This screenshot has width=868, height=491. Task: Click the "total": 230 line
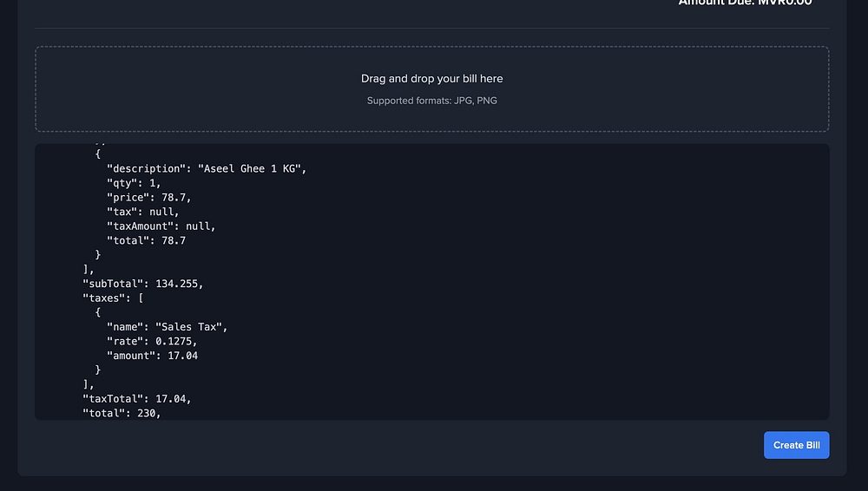coord(122,413)
